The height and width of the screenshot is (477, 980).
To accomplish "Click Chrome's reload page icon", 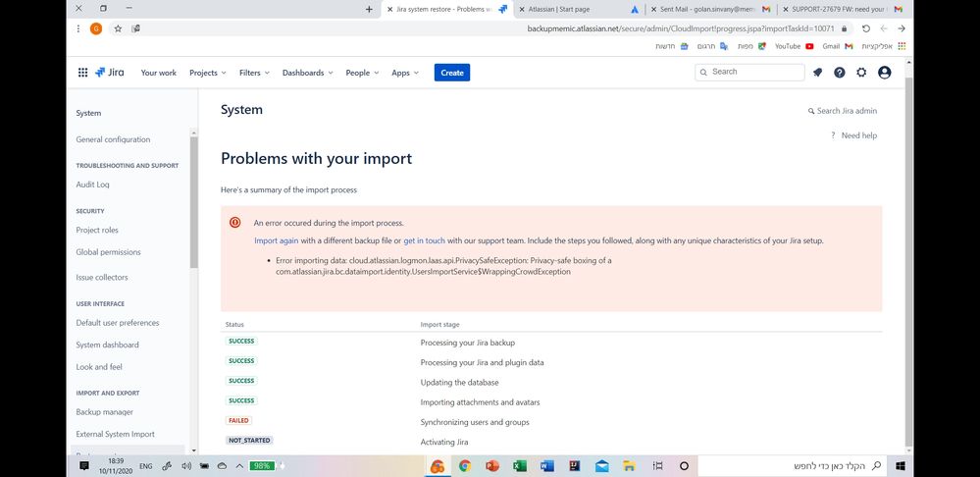I will 865,28.
